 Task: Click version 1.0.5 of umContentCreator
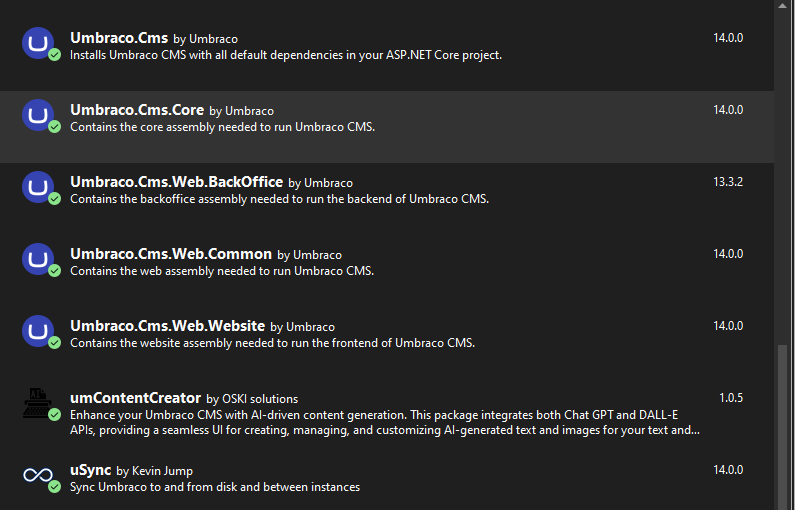(731, 398)
